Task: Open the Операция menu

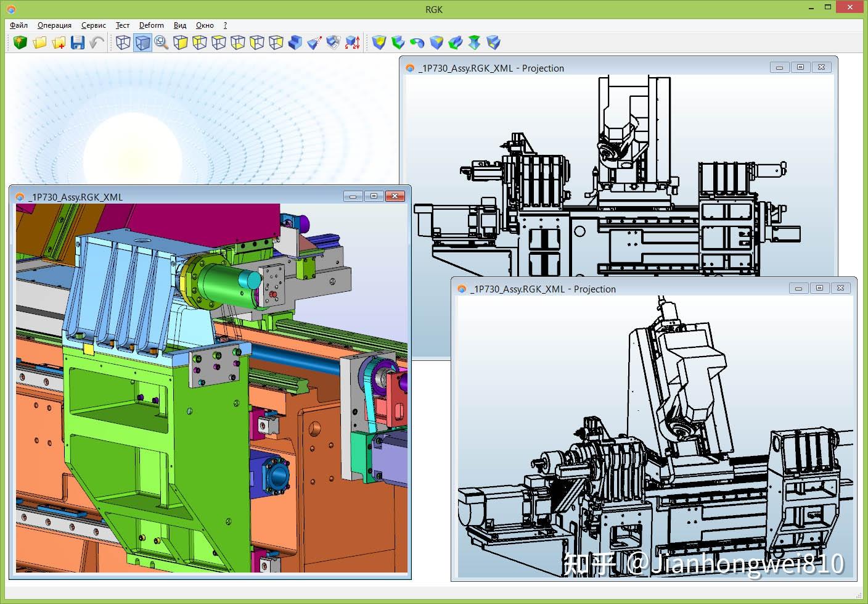Action: coord(54,25)
